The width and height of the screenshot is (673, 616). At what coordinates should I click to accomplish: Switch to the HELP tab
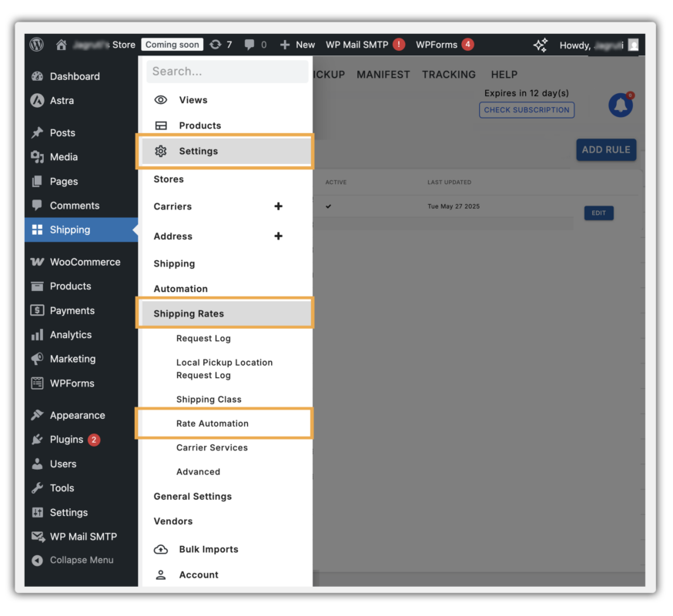[x=504, y=75]
